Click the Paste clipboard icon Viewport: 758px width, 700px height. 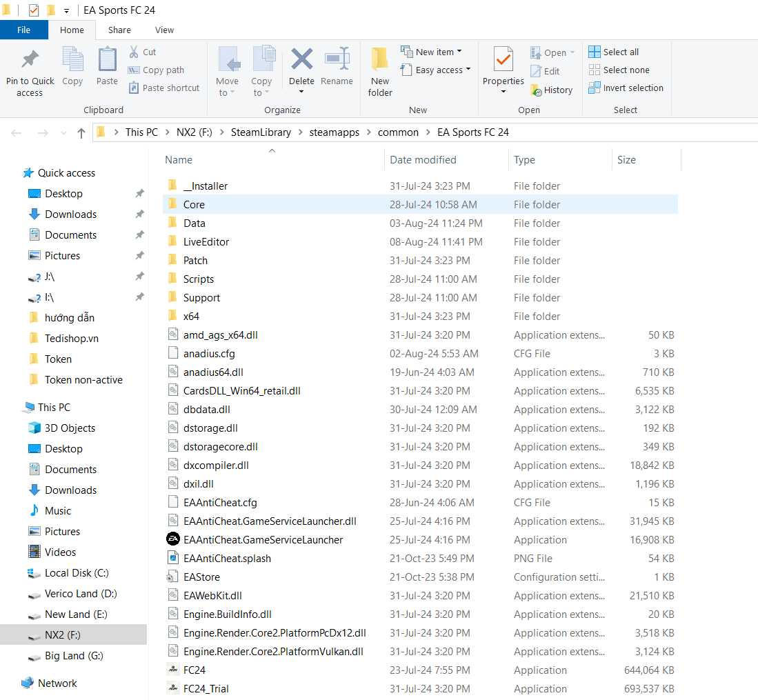pyautogui.click(x=107, y=59)
